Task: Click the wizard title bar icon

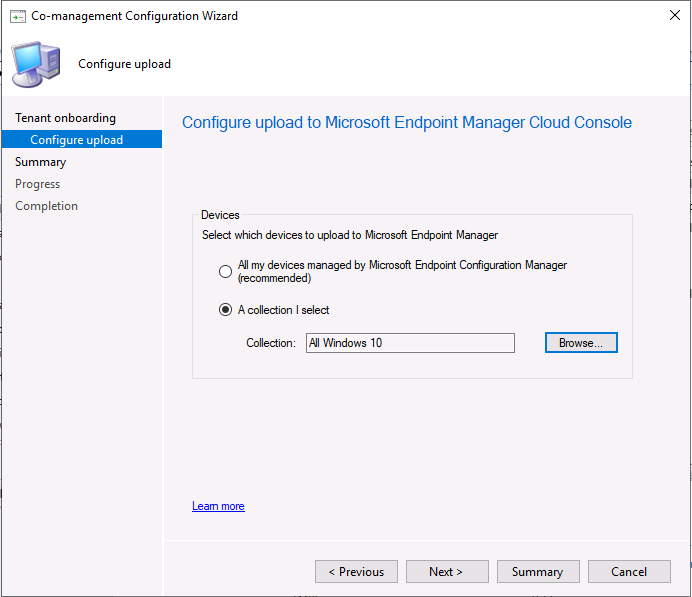Action: 18,16
